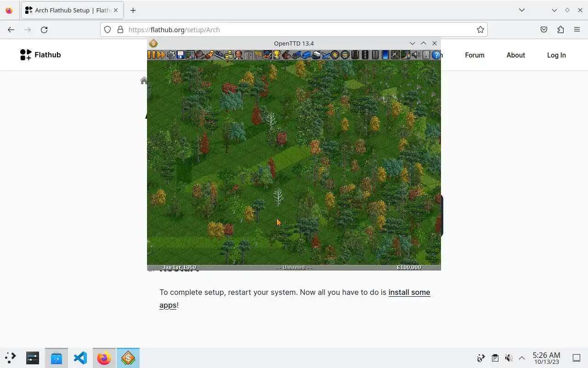Screen dimensions: 588x368
Task: Open the KDE application launcher
Action: (10, 357)
